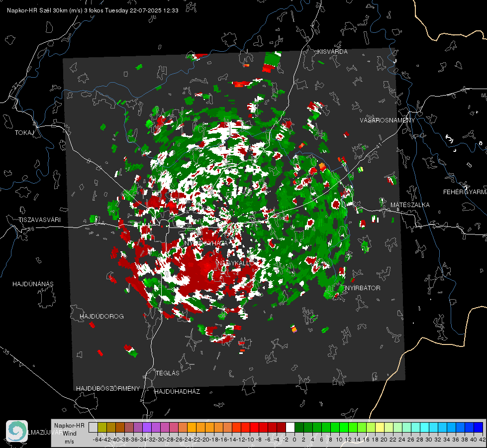Click the Napkor-HR legend title
Screen dimensions: 487x448
69,425
